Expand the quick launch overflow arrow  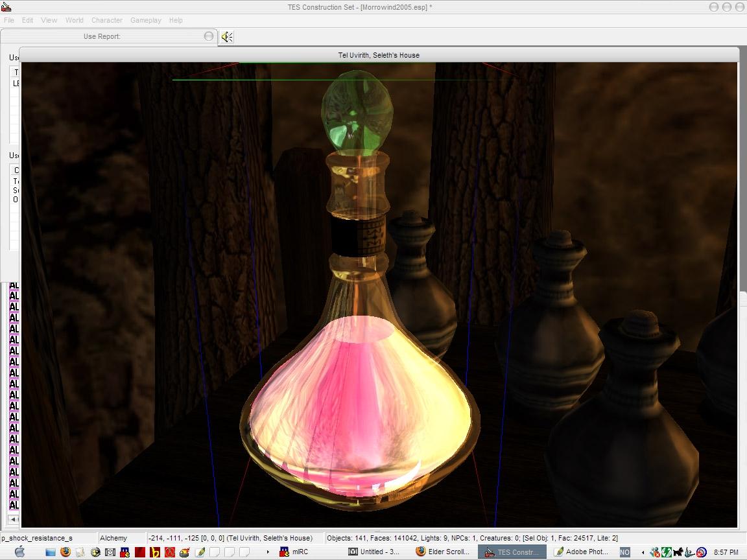(x=268, y=552)
